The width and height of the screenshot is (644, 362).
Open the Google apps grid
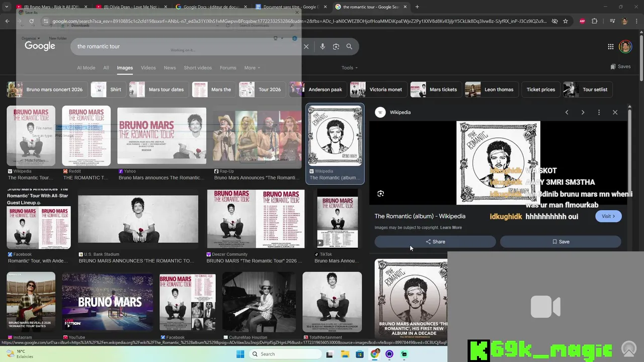[x=610, y=46]
